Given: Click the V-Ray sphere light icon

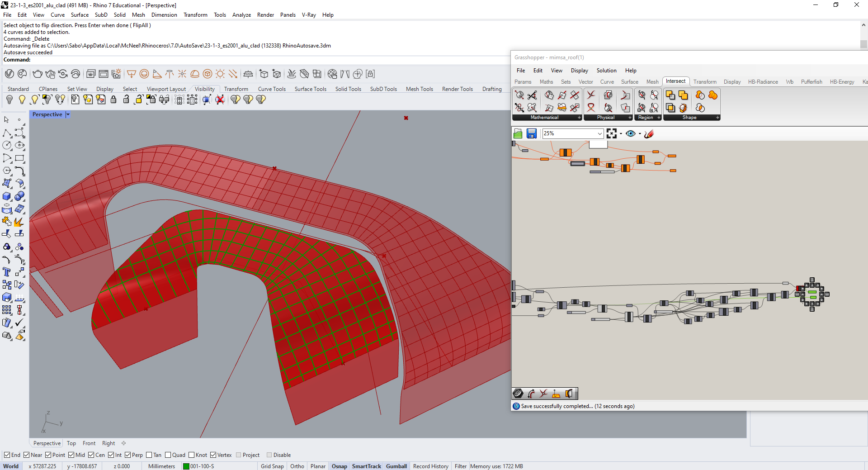Looking at the screenshot, I should tap(144, 74).
